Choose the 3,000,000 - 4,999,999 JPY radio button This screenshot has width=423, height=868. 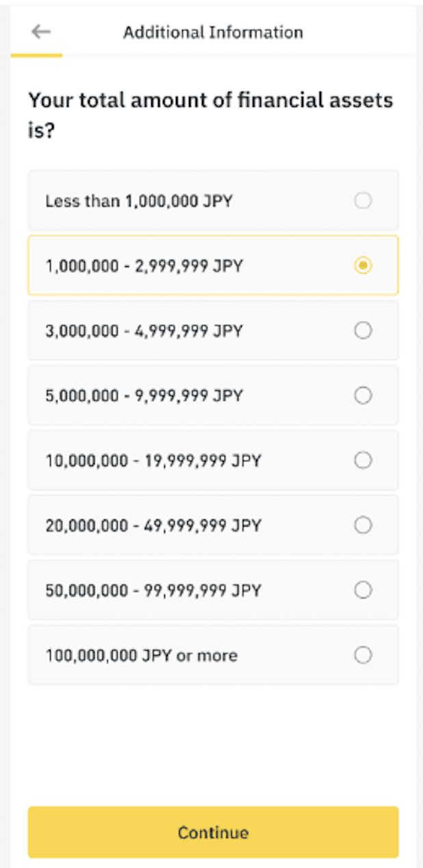363,331
